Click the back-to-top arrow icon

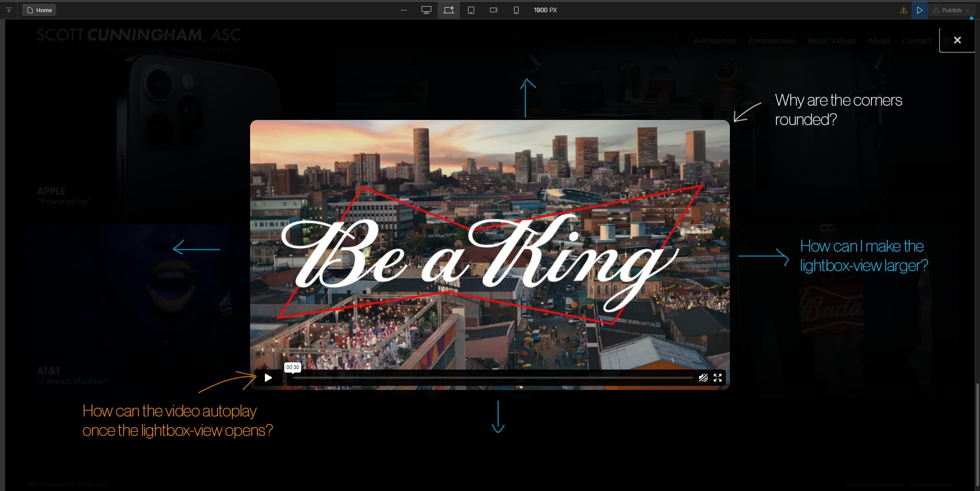[8, 10]
